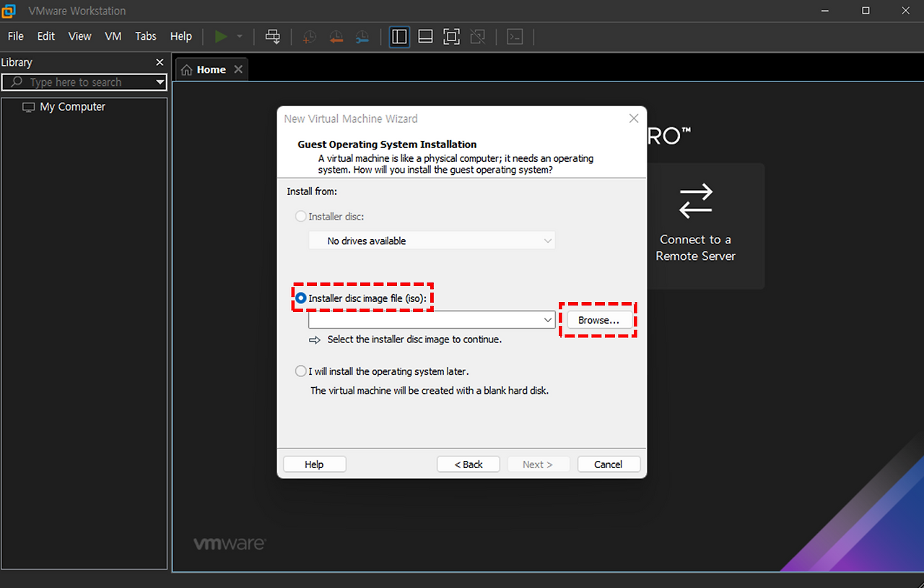Image resolution: width=924 pixels, height=588 pixels.
Task: Choose I will install the operating system later
Action: 301,371
